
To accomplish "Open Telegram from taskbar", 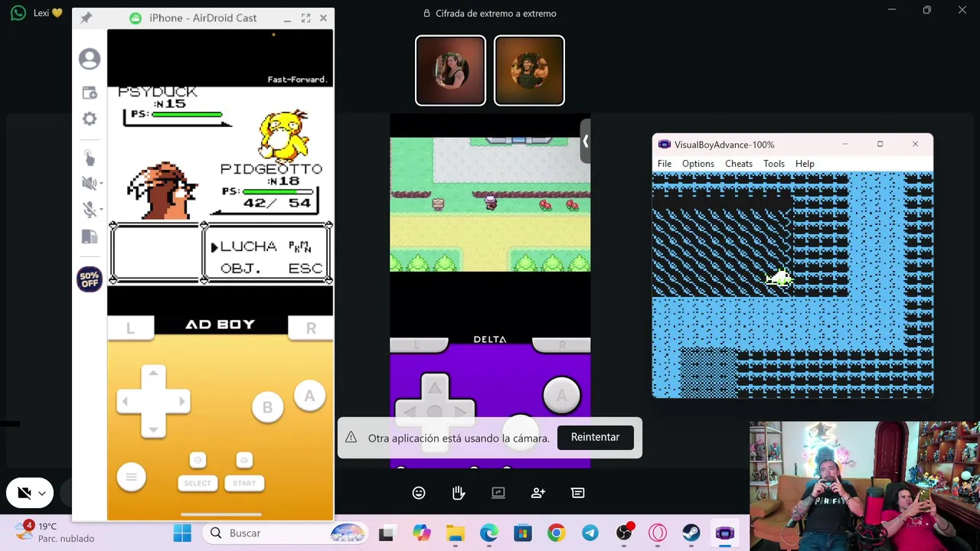I will 590,533.
